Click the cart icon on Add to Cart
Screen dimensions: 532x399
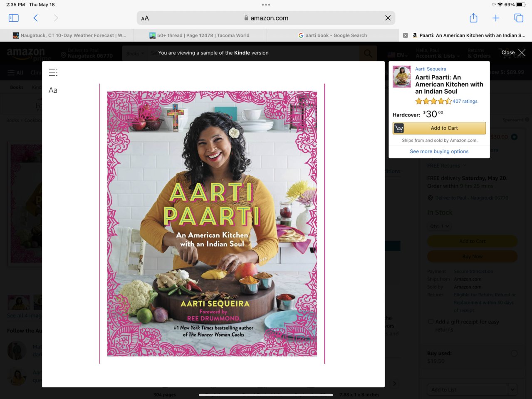(398, 128)
